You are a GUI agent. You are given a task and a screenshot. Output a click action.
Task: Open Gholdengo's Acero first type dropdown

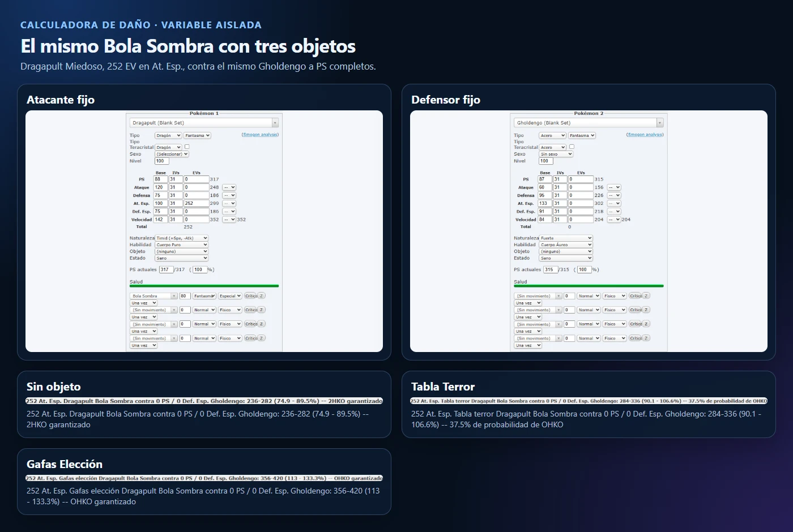point(552,136)
